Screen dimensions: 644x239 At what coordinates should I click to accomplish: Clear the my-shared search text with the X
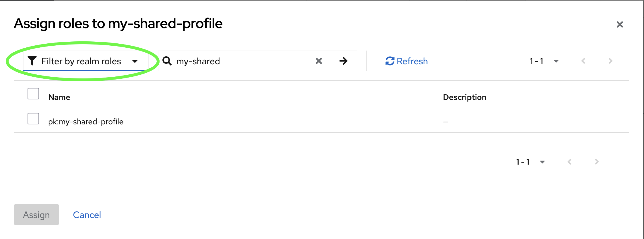tap(319, 61)
